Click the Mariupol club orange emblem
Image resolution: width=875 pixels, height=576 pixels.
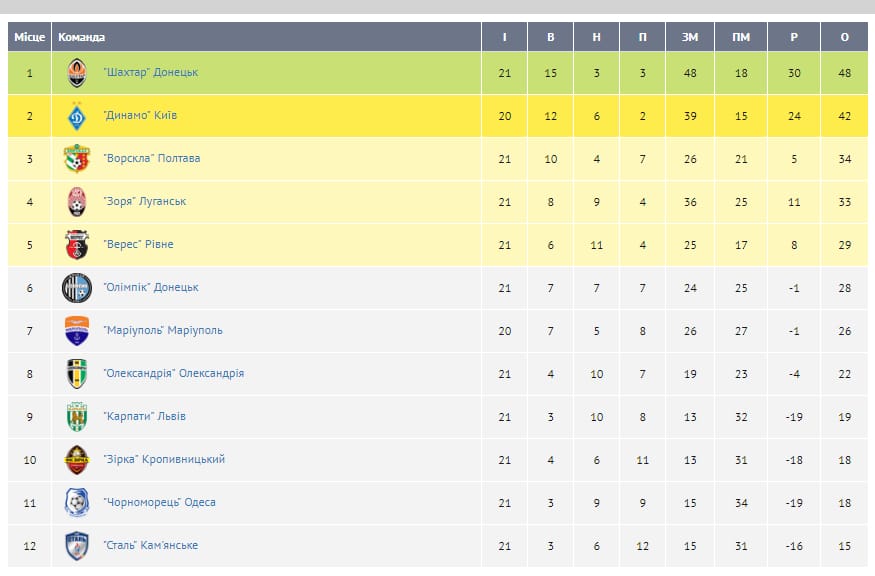coord(77,331)
